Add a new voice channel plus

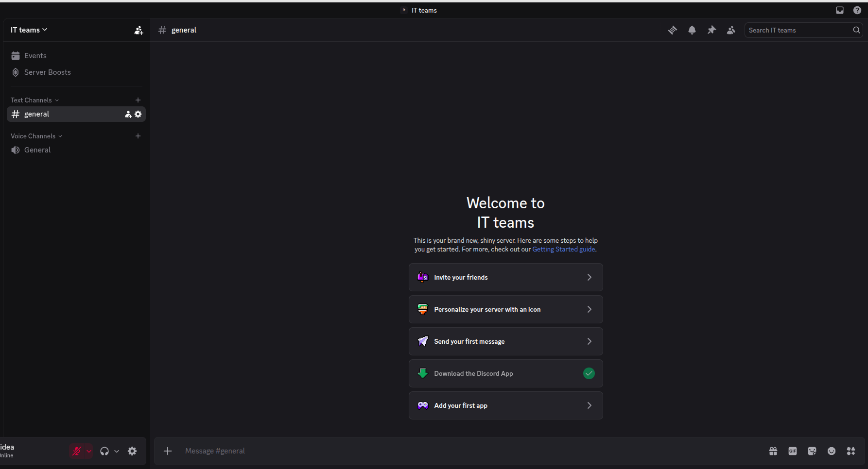coord(138,136)
